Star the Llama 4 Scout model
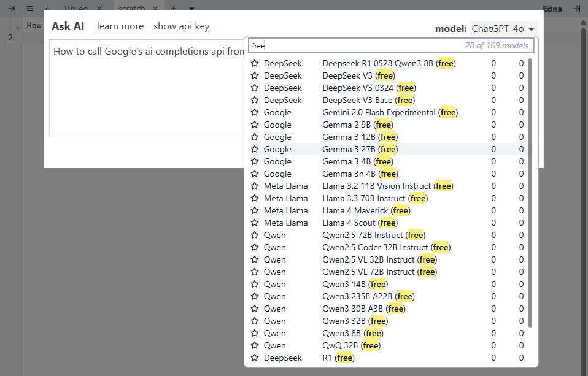 tap(255, 223)
